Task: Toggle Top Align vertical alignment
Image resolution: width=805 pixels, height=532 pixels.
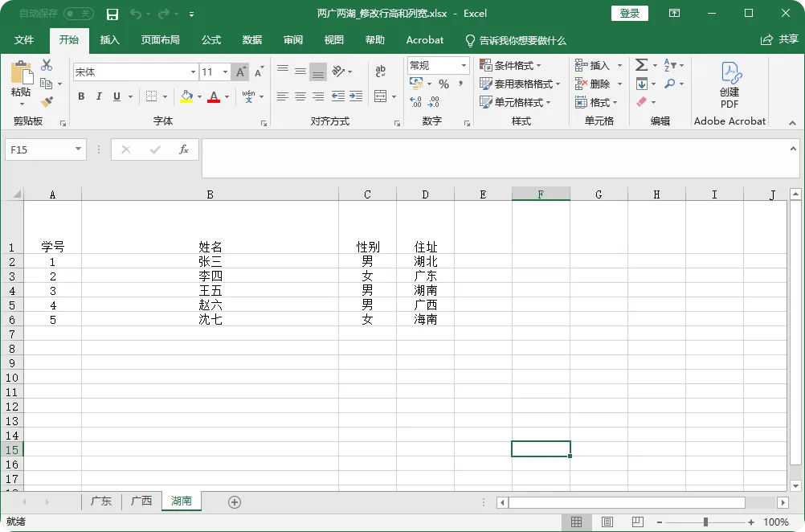Action: click(282, 71)
